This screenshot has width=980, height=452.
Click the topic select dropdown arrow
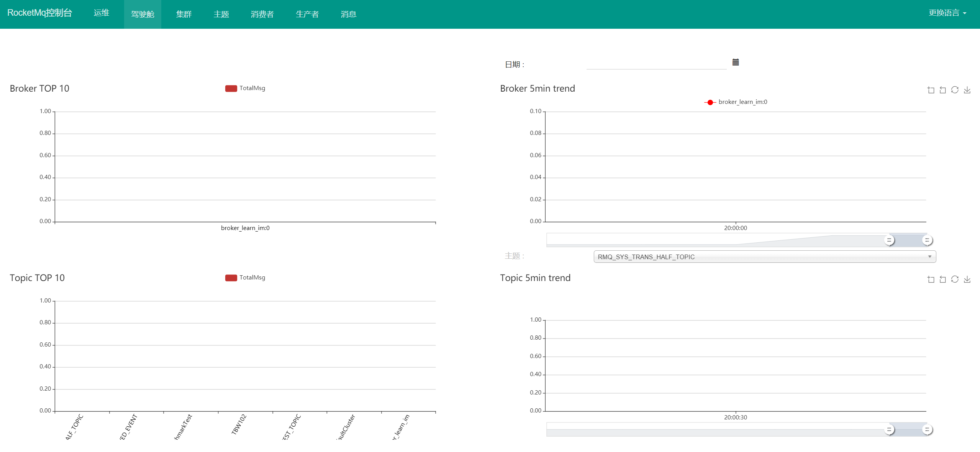coord(929,256)
